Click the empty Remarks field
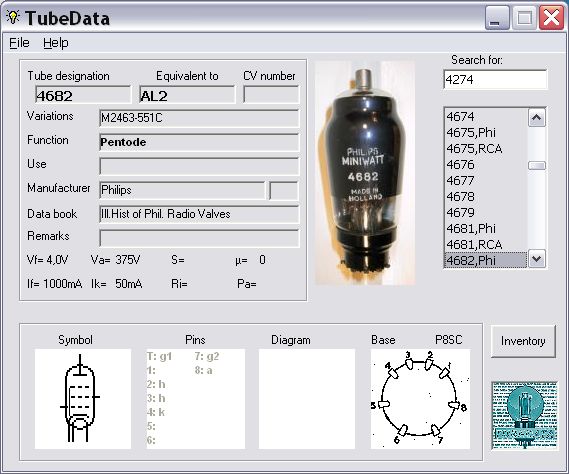Viewport: 569px width, 474px height. [x=199, y=238]
